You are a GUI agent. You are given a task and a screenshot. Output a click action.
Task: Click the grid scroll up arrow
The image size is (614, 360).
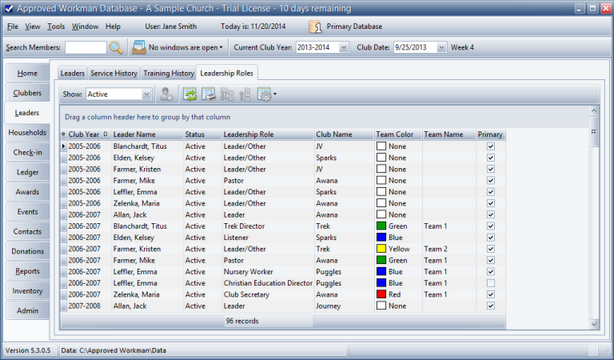click(x=594, y=111)
